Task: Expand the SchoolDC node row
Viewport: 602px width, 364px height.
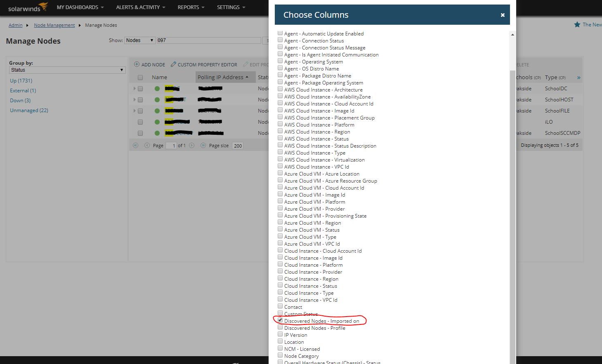Action: point(135,89)
